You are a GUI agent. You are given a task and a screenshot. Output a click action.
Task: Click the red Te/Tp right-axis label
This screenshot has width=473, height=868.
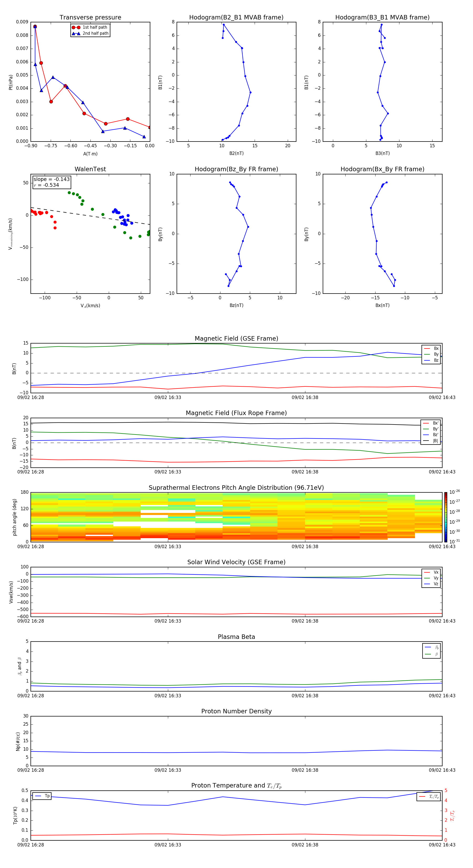(453, 815)
